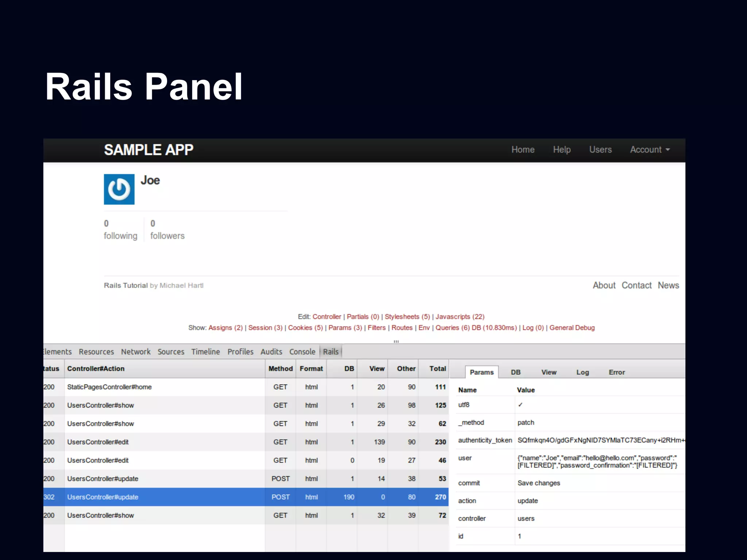Click Joe's blue gravatar avatar image
The height and width of the screenshot is (560, 747).
click(119, 189)
